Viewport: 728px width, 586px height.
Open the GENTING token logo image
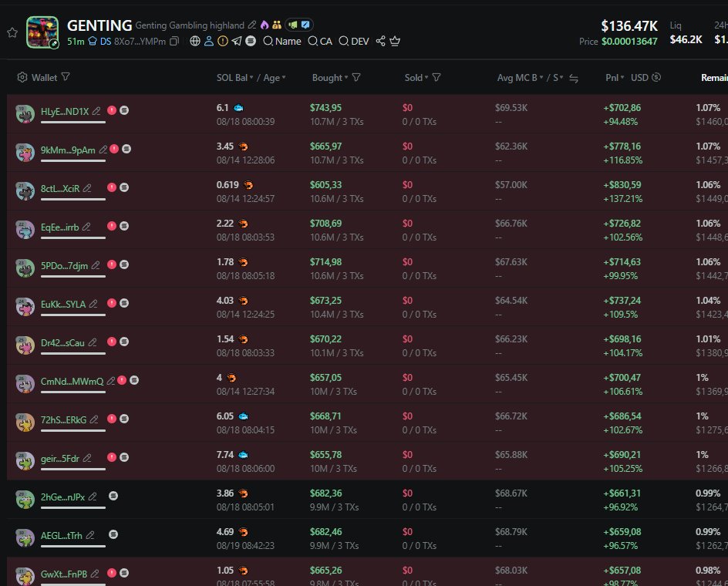coord(42,32)
